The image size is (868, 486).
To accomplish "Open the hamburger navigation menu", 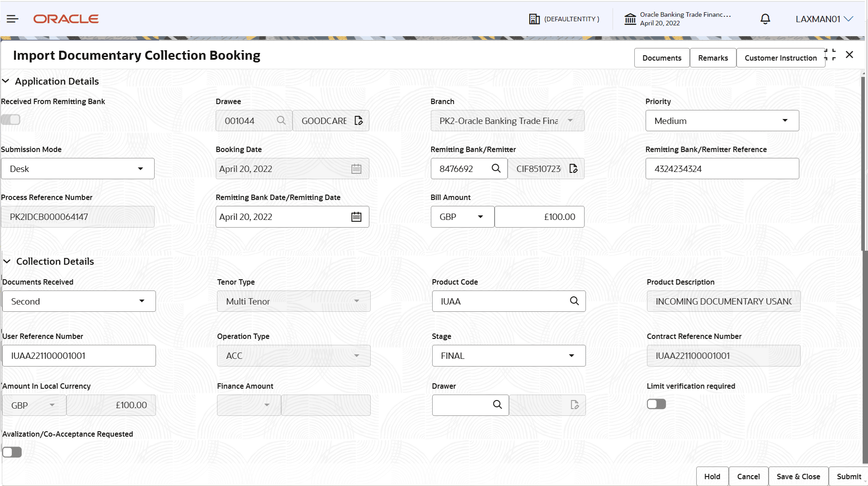I will click(x=13, y=19).
